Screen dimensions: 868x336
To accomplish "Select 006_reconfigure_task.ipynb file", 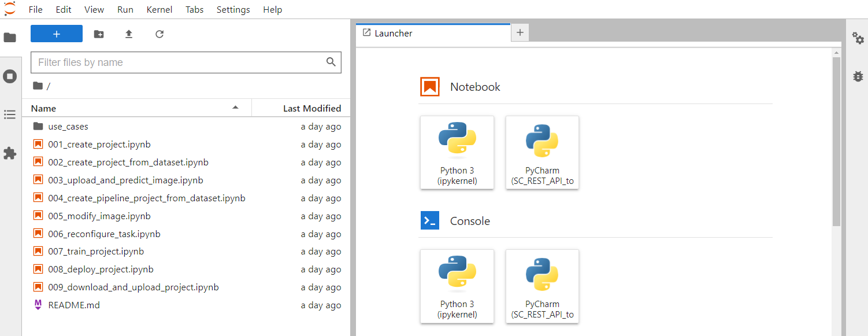I will tap(186, 234).
